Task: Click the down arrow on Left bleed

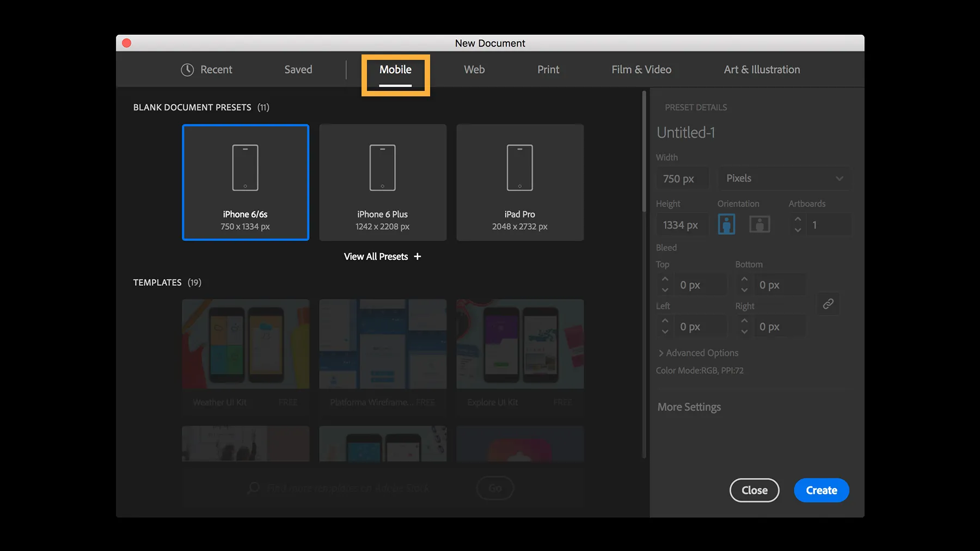Action: [665, 330]
